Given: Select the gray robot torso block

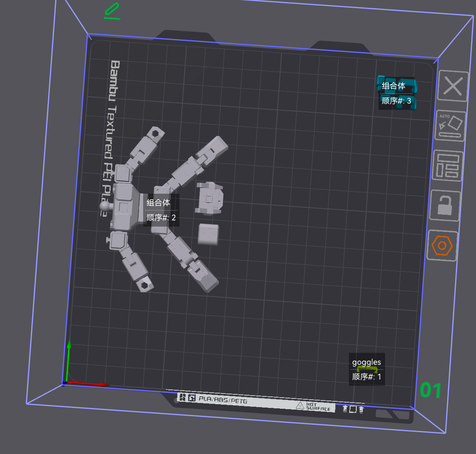Looking at the screenshot, I should [125, 206].
